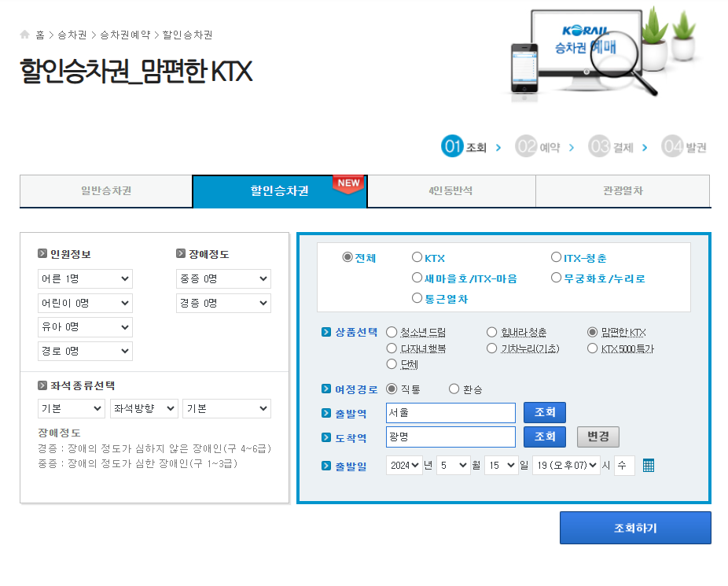Click the 조회 button beside the departure station
The height and width of the screenshot is (586, 728).
click(544, 412)
